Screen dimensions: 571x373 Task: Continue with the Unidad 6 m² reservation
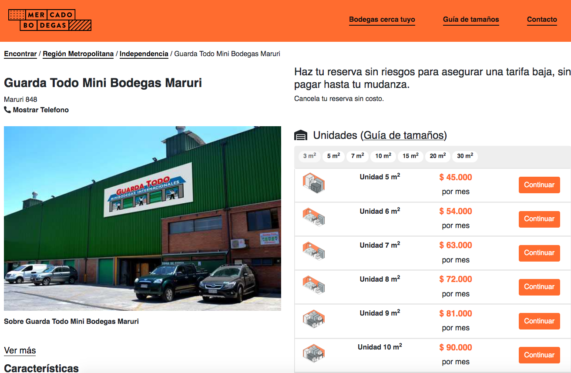pyautogui.click(x=539, y=219)
